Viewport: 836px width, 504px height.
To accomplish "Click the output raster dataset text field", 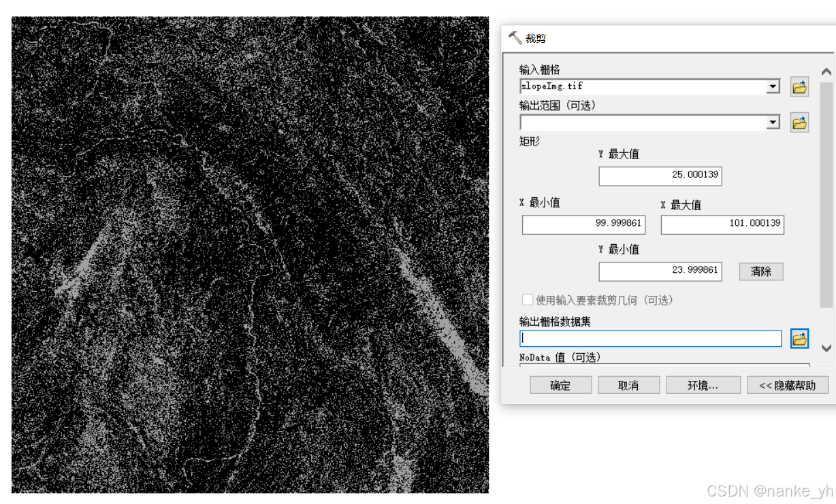I will tap(651, 338).
